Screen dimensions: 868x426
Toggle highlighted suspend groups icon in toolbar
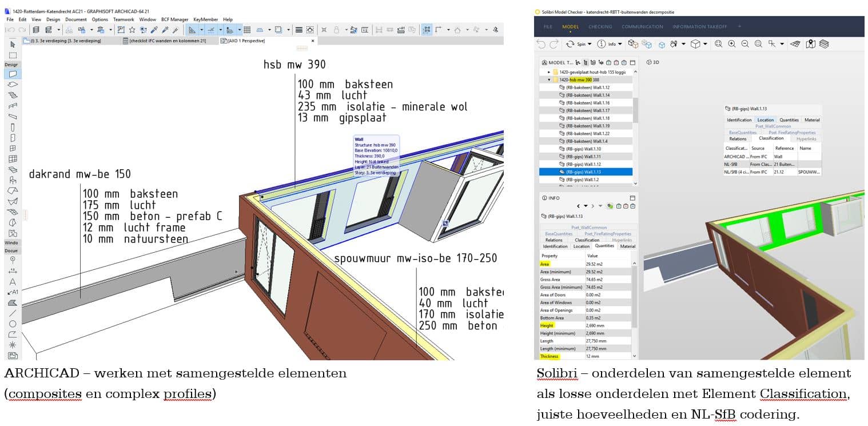coord(427,30)
